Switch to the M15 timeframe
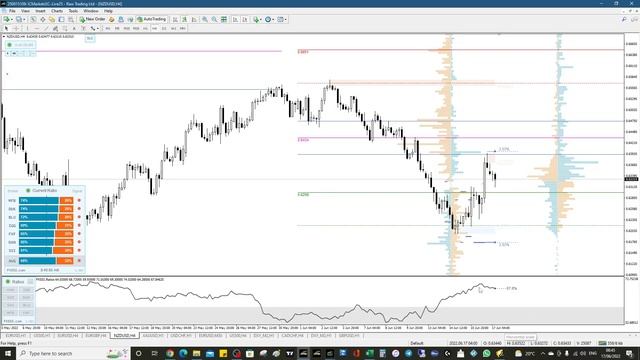Screen dimensions: 640x360 (127, 29)
